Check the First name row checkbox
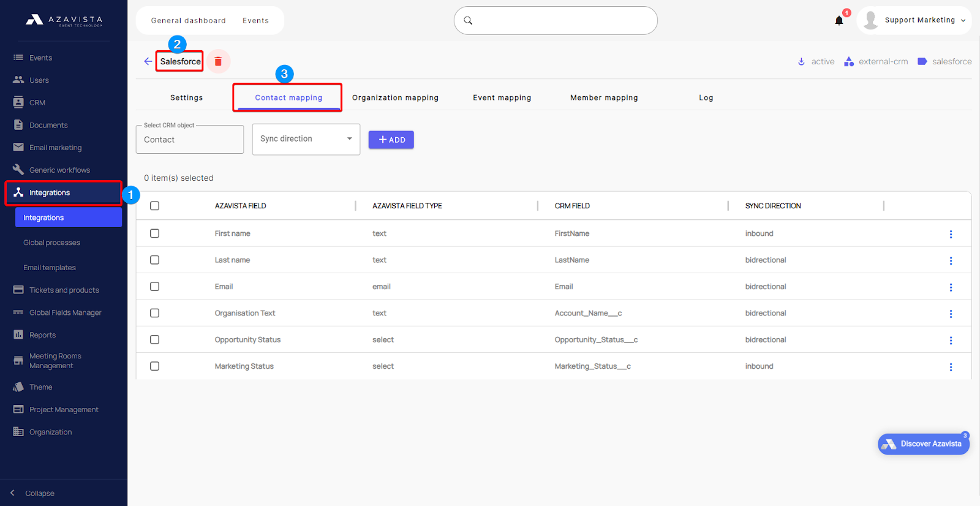 154,233
